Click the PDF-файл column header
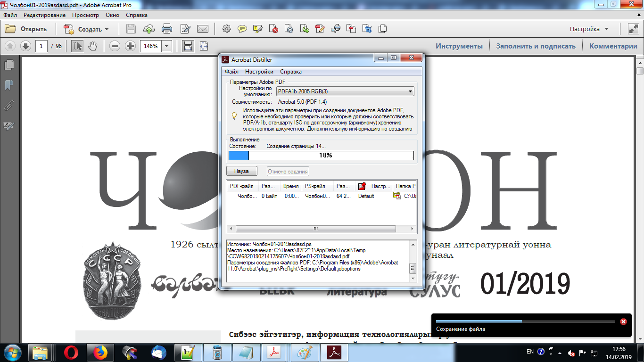The width and height of the screenshot is (644, 362). click(x=243, y=186)
